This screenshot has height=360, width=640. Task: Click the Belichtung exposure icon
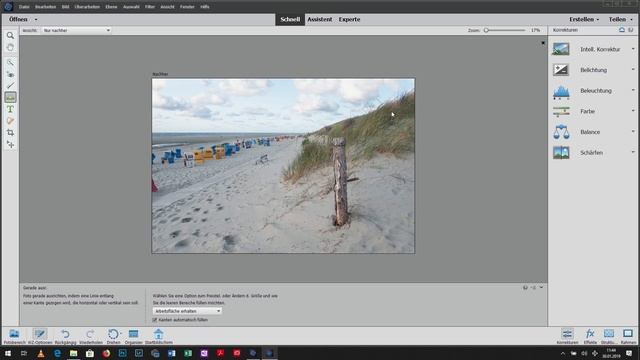[x=561, y=70]
